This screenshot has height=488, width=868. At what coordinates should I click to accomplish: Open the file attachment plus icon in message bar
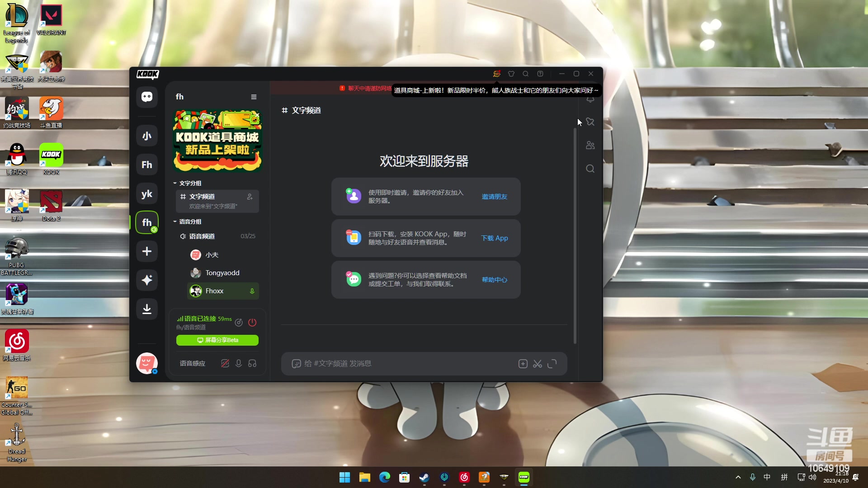[x=523, y=364]
